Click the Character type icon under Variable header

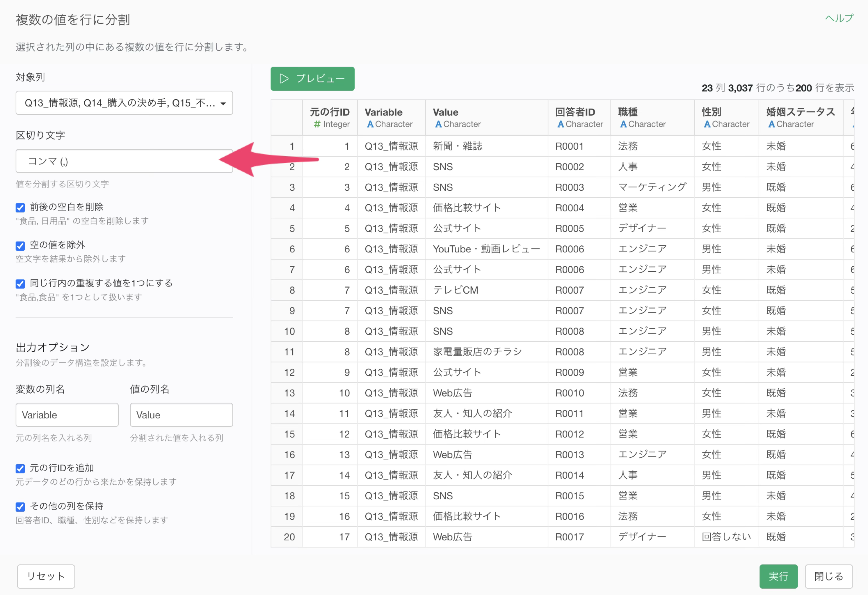click(x=370, y=124)
